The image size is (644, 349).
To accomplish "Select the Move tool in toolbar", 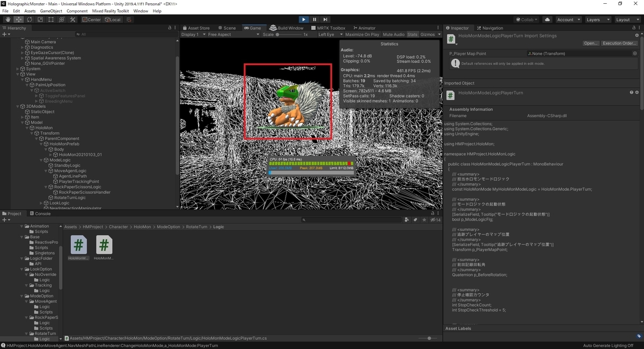I will pos(18,19).
